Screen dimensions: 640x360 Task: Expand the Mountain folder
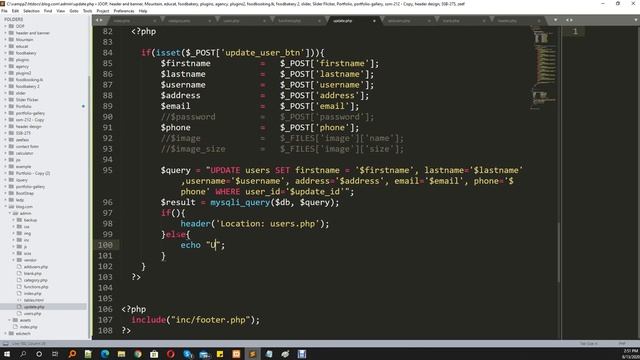[x=6, y=40]
